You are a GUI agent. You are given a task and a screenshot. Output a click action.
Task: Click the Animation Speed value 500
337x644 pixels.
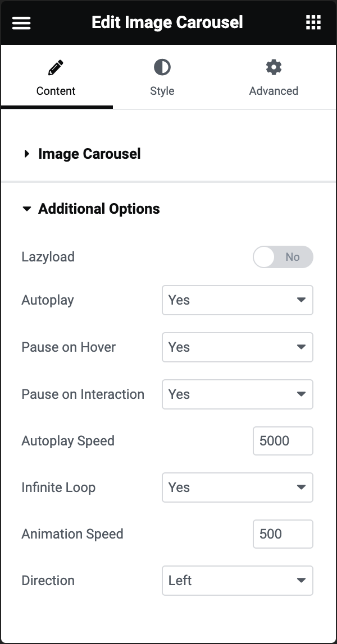(x=283, y=534)
